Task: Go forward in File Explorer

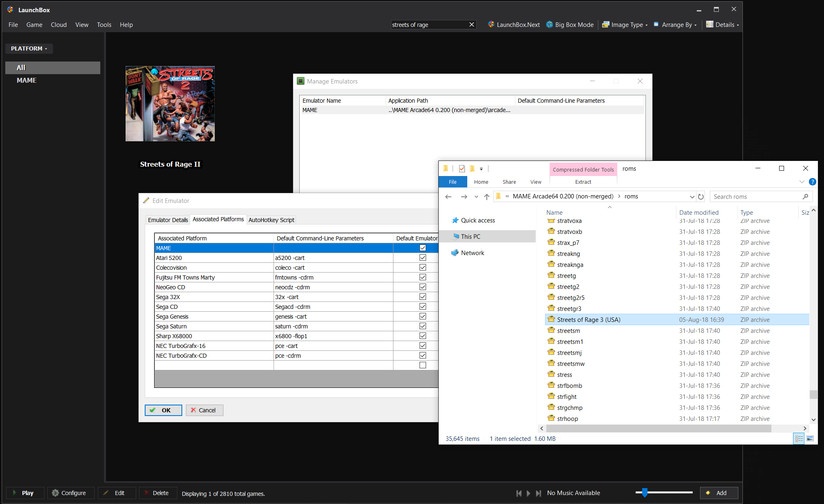Action: pyautogui.click(x=464, y=197)
